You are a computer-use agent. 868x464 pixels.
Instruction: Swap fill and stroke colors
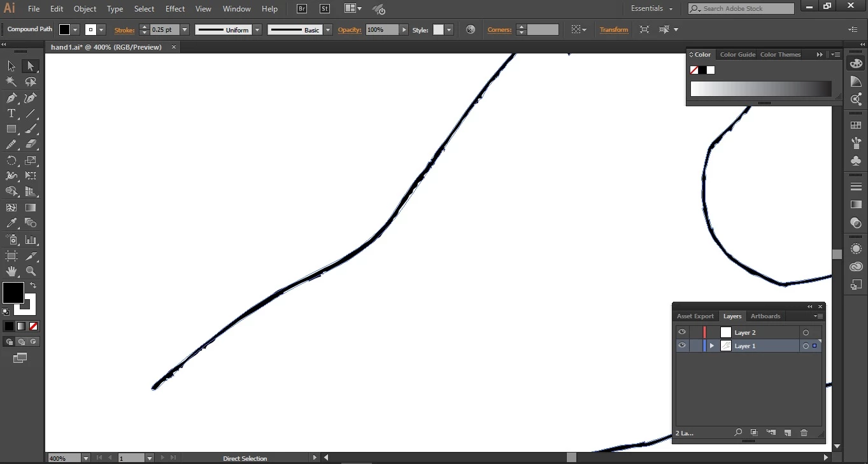pyautogui.click(x=33, y=285)
